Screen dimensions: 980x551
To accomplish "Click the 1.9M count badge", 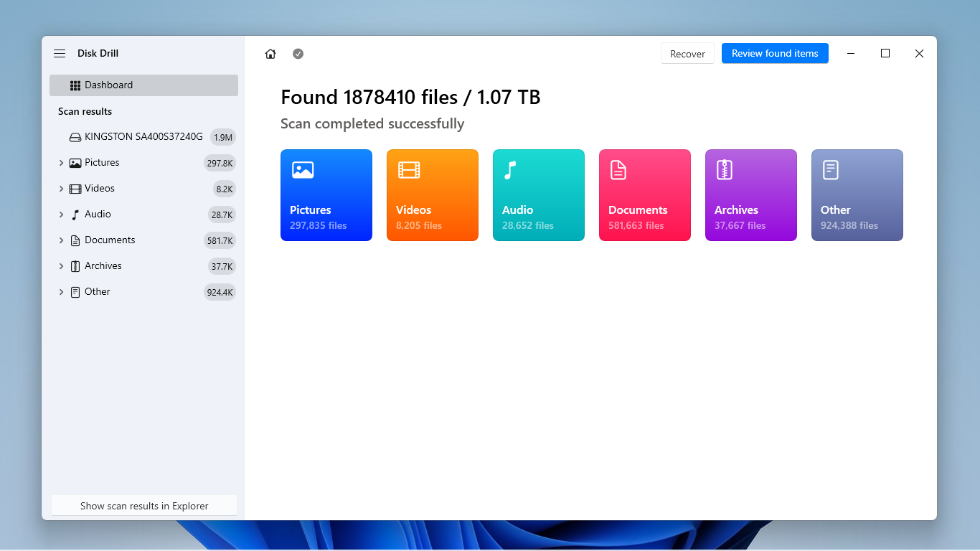I will [x=223, y=137].
